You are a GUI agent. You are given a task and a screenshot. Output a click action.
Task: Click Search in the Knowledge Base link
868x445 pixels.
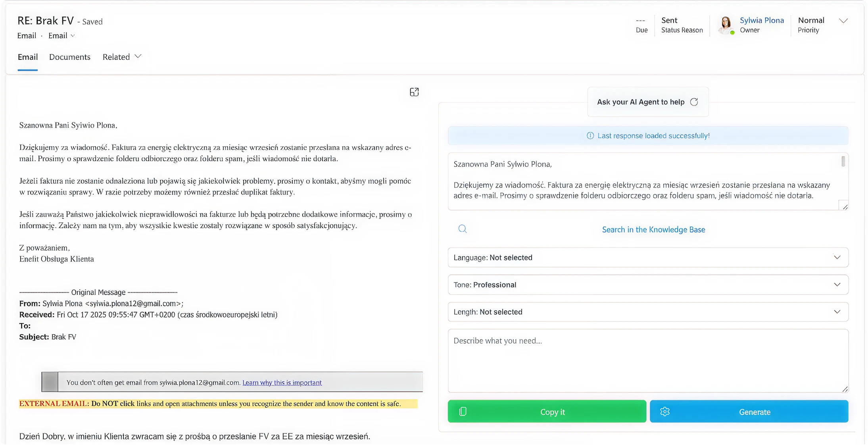click(653, 229)
